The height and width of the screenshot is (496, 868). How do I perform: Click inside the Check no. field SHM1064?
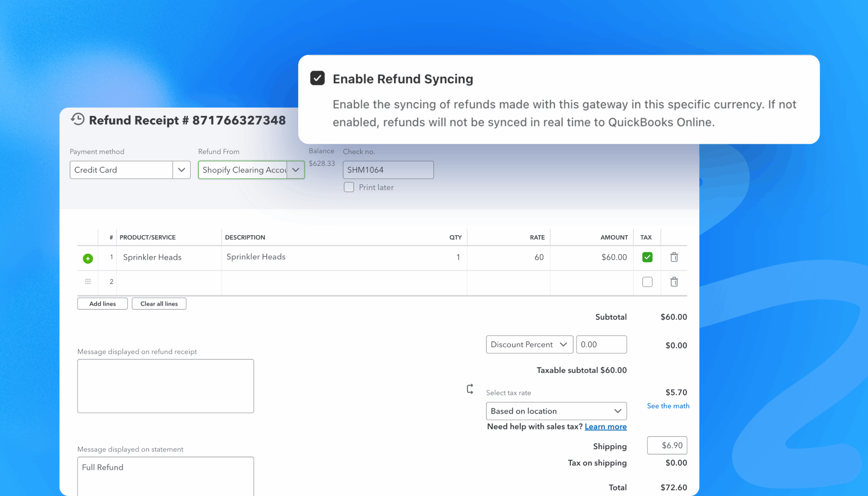click(388, 170)
